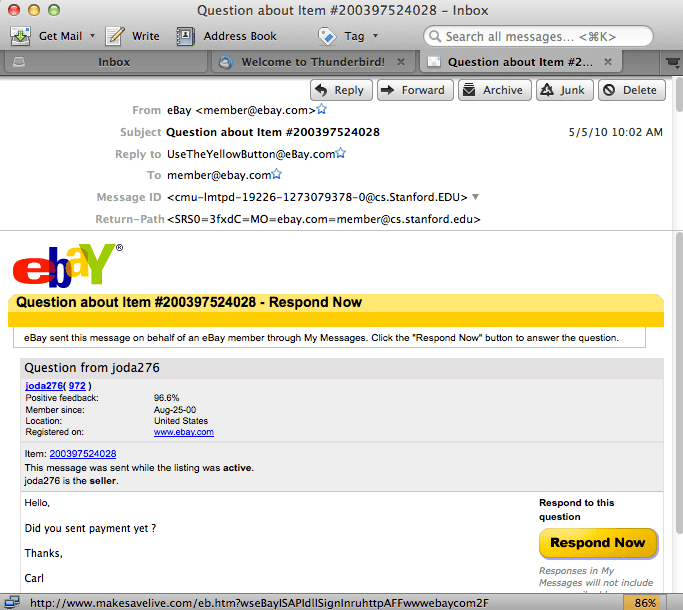Image resolution: width=683 pixels, height=610 pixels.
Task: Star the Reply to address UseTheYellowButton
Action: pyautogui.click(x=341, y=153)
